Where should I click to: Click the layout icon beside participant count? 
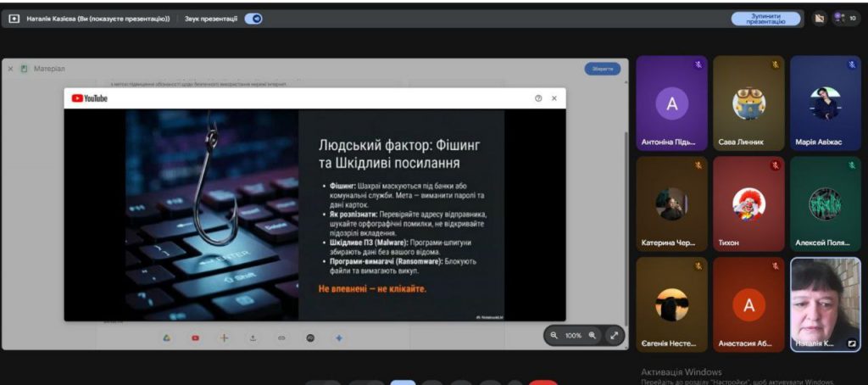point(819,18)
